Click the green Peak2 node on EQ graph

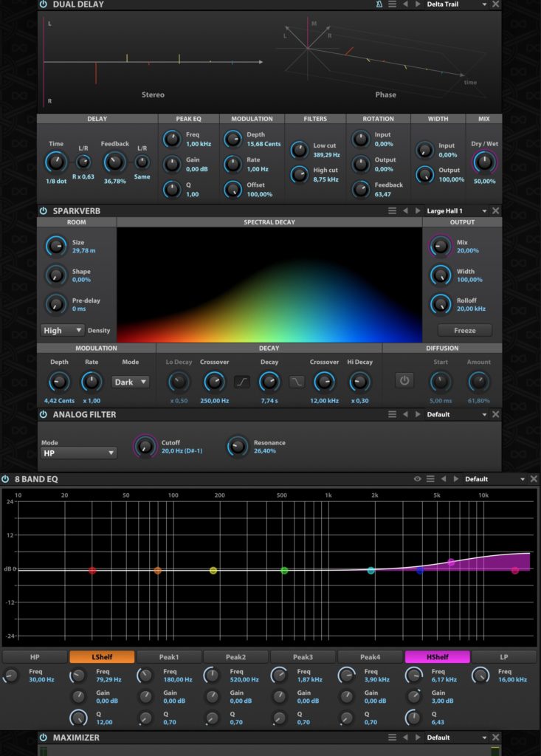coord(284,571)
